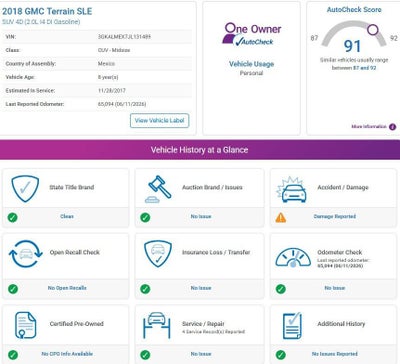
Task: Click the Estimated In Service date 11/28/2017
Action: pos(112,91)
